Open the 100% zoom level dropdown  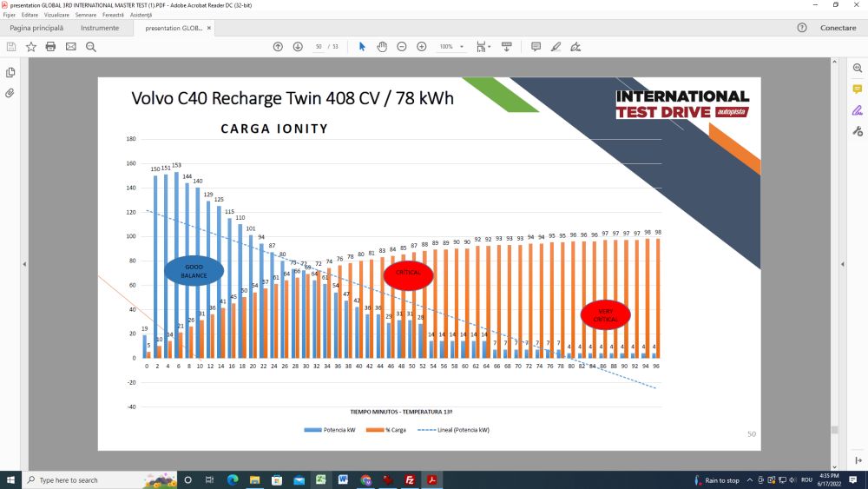(451, 47)
